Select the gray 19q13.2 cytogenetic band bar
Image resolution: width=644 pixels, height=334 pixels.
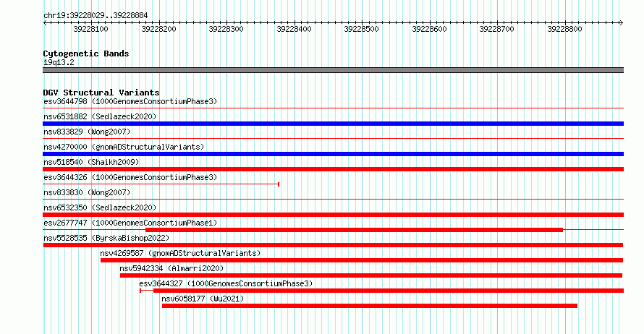(x=333, y=70)
